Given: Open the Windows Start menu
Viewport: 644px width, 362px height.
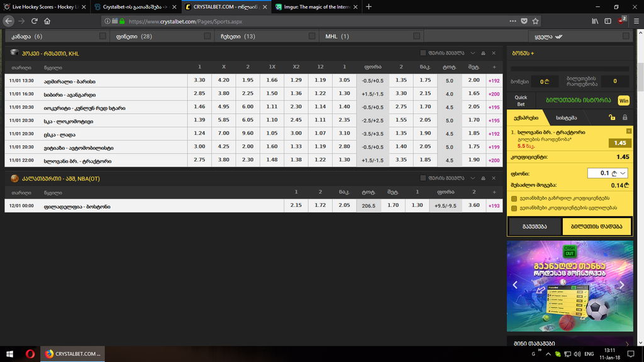Looking at the screenshot, I should 10,354.
